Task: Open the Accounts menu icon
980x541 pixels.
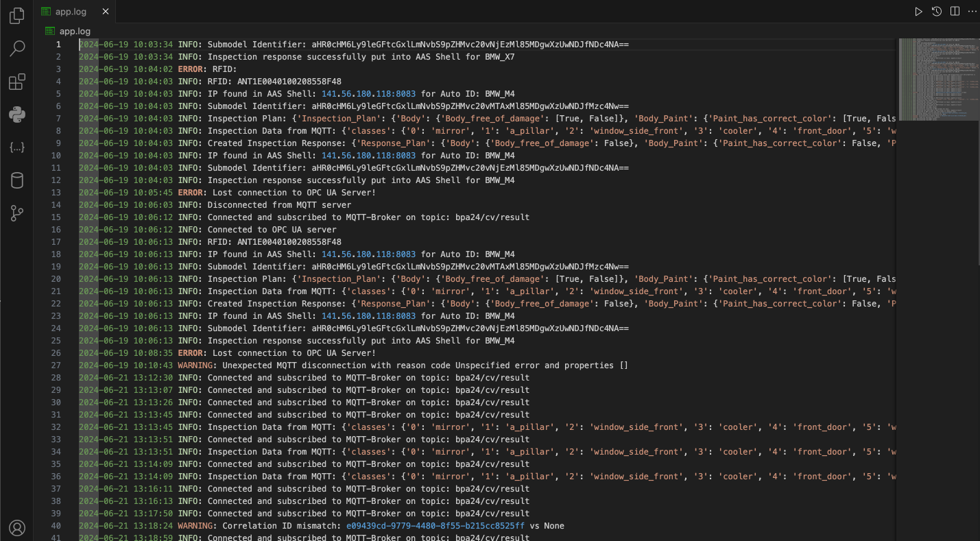Action: [x=17, y=528]
